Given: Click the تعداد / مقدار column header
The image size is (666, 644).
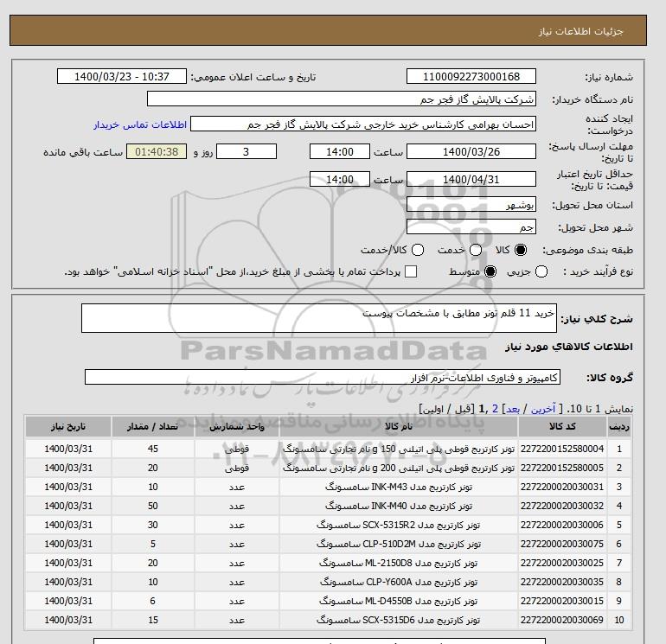Looking at the screenshot, I should 153,427.
